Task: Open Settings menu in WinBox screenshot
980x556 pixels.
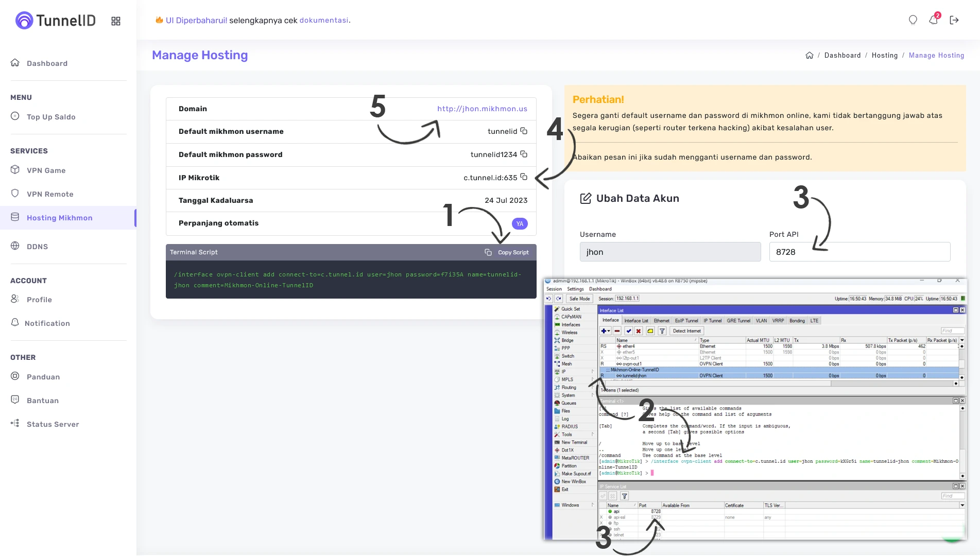Action: click(x=575, y=289)
